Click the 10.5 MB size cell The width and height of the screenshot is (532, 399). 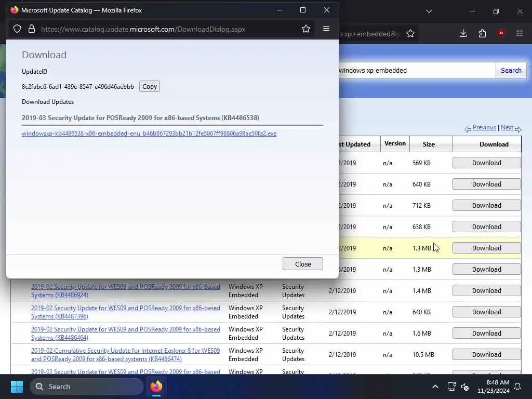(x=423, y=354)
